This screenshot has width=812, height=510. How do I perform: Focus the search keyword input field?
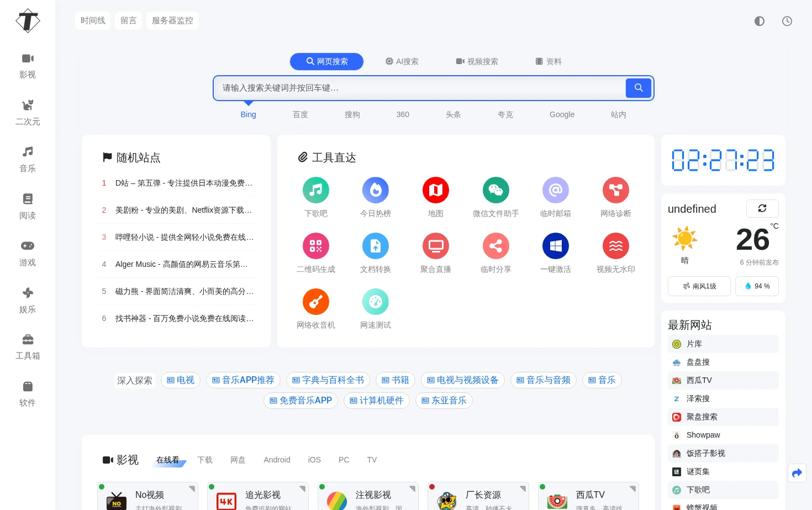click(420, 88)
